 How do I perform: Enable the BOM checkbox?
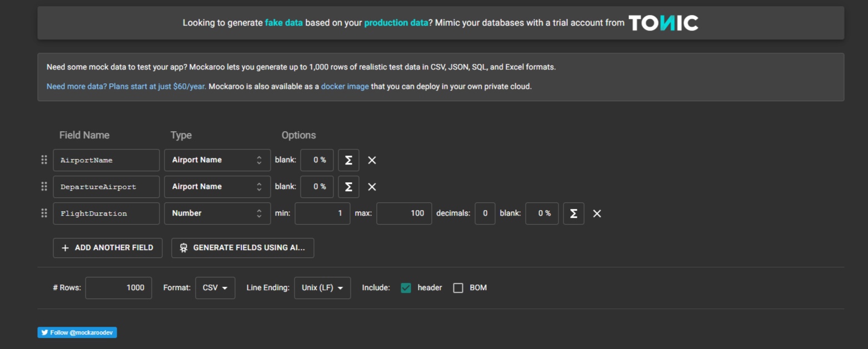coord(458,288)
